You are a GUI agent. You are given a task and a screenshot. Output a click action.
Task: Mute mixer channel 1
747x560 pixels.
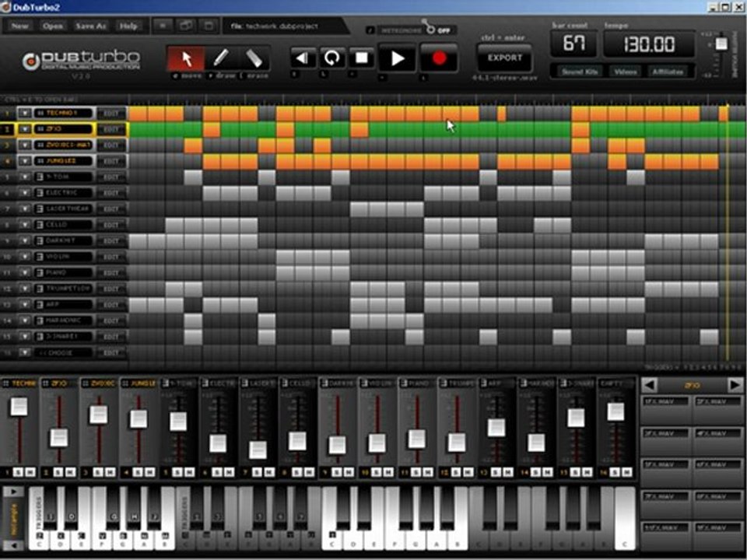point(30,472)
